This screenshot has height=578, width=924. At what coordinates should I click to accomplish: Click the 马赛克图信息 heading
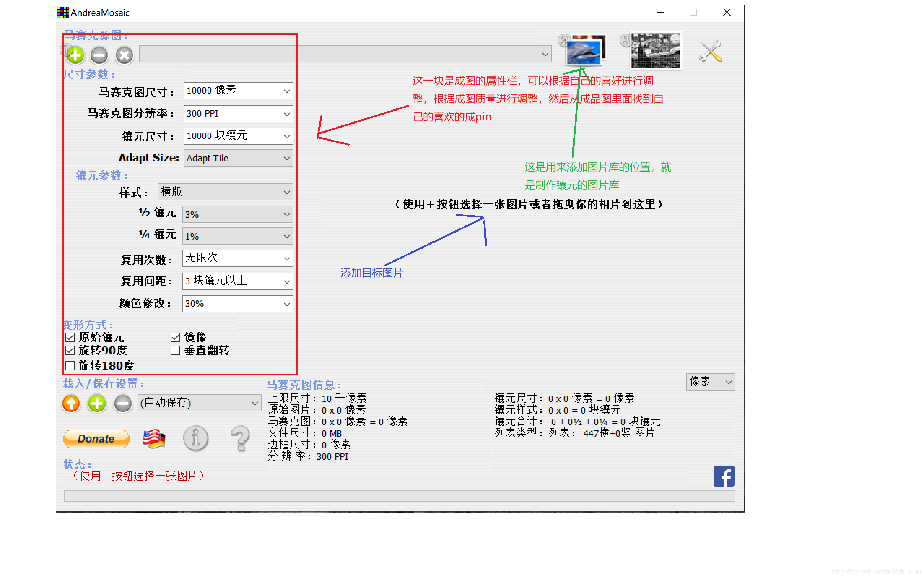pyautogui.click(x=304, y=385)
